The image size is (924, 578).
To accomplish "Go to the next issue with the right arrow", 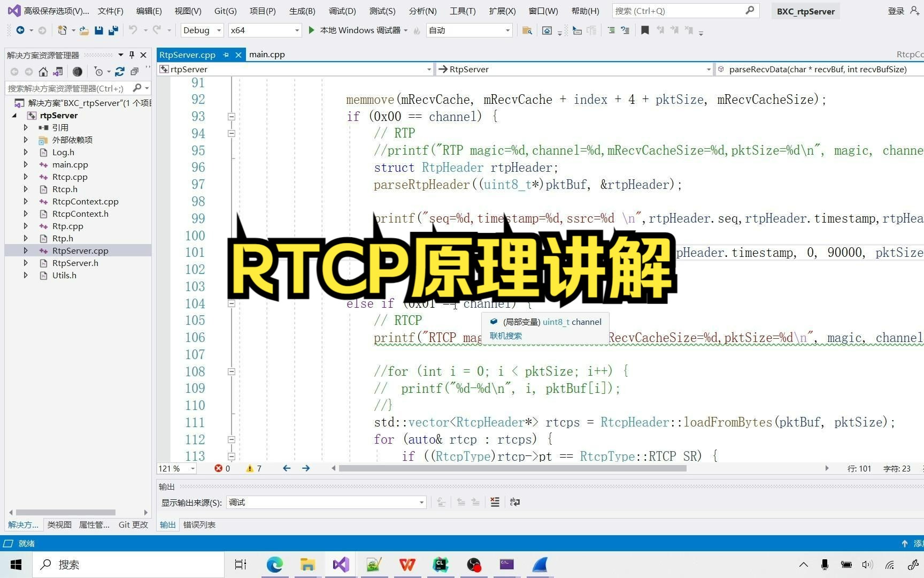I will (x=306, y=468).
